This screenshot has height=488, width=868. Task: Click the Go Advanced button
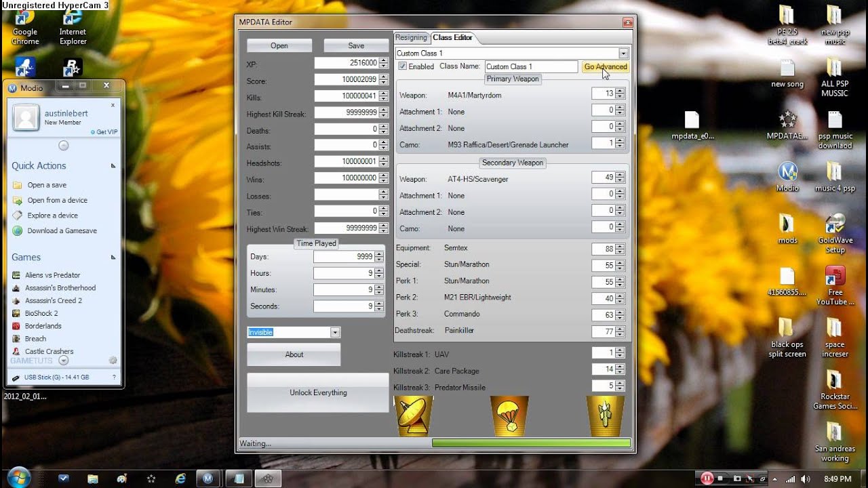(x=606, y=66)
